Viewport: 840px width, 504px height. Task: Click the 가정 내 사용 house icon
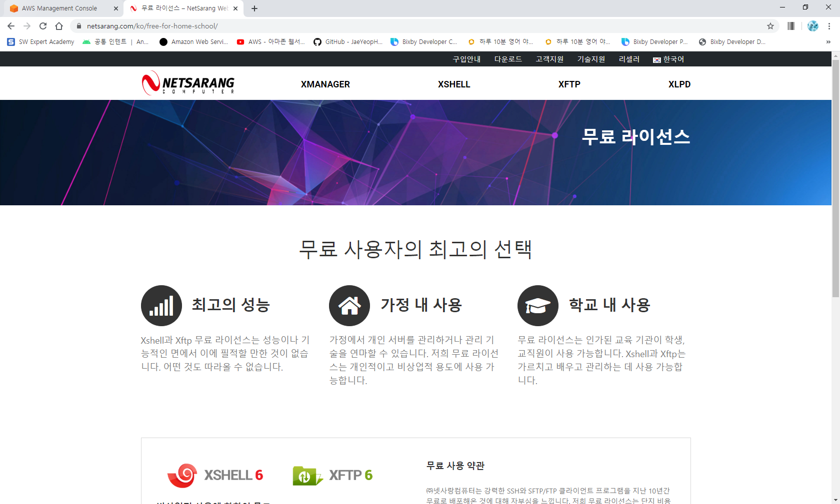[x=349, y=306]
